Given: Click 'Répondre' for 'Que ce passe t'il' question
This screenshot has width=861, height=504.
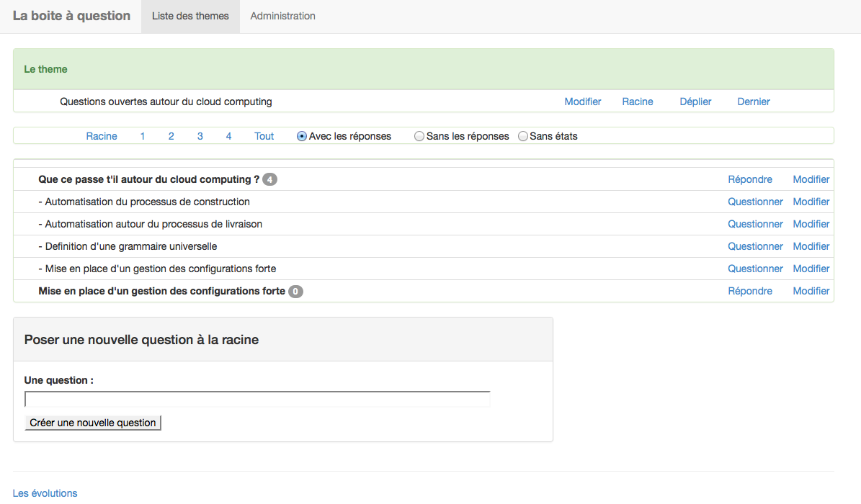Looking at the screenshot, I should 749,179.
